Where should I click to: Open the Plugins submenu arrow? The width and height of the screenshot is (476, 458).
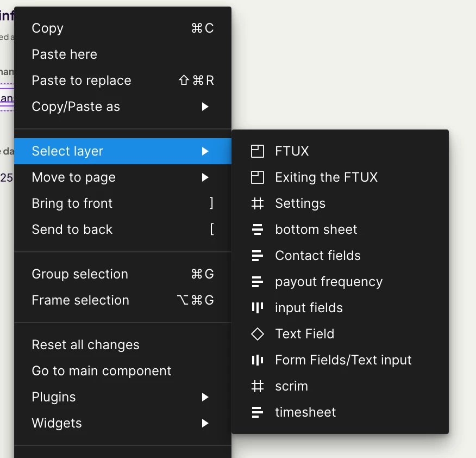[x=205, y=397]
